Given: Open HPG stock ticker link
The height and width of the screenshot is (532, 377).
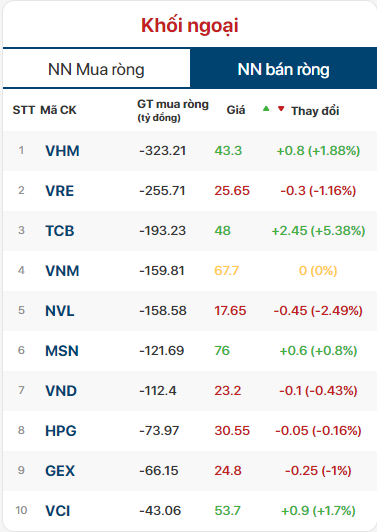Looking at the screenshot, I should [61, 431].
